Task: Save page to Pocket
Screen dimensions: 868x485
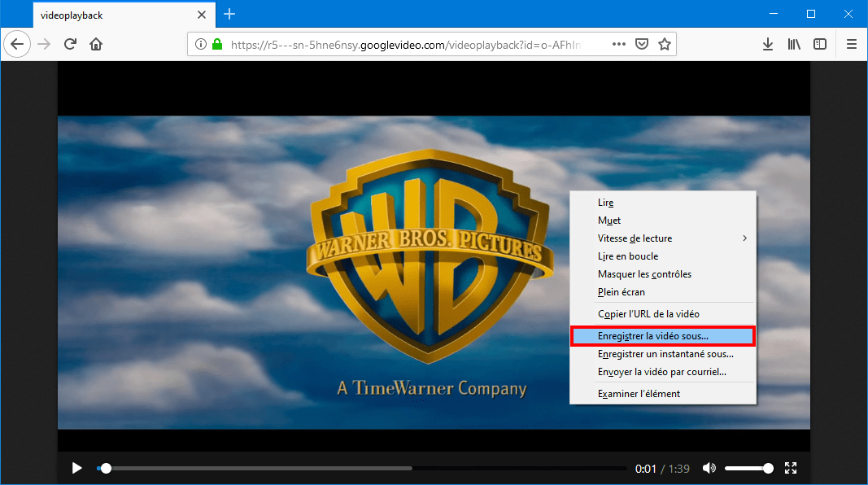Action: (642, 44)
